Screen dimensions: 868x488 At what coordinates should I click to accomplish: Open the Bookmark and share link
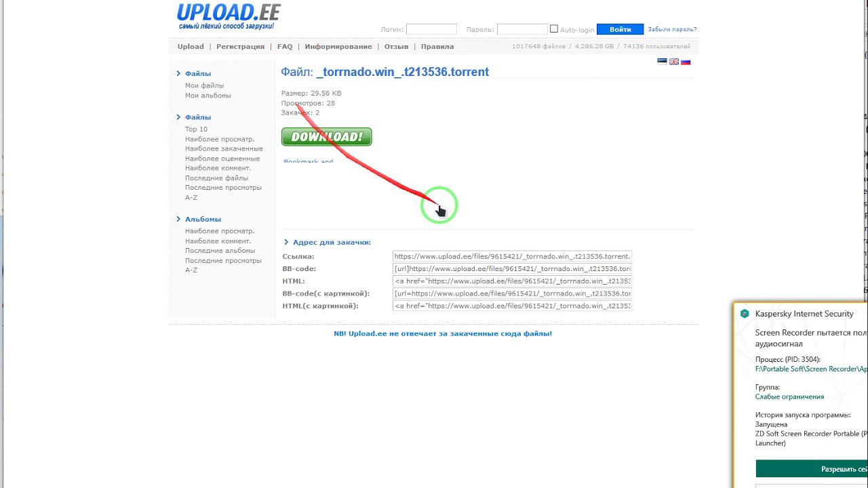click(x=309, y=161)
